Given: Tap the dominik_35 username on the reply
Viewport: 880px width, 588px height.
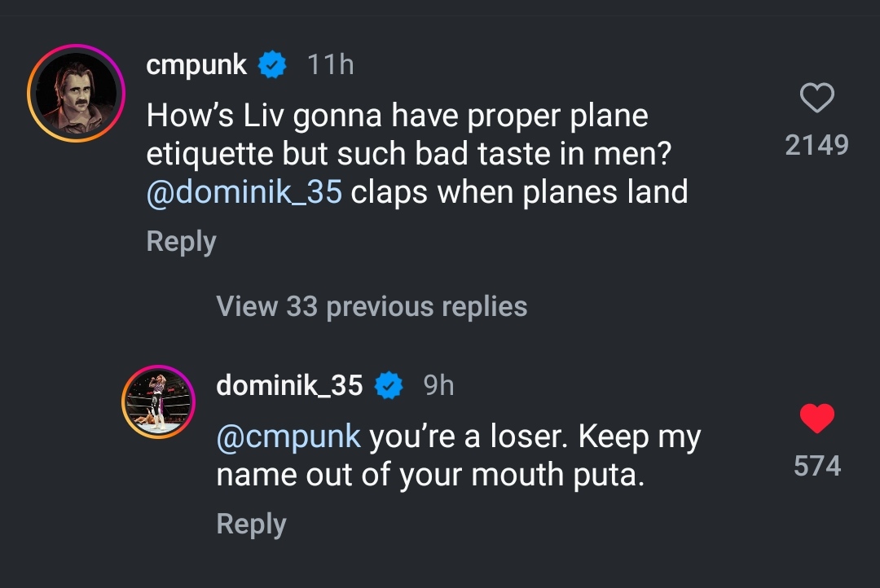Looking at the screenshot, I should 289,385.
